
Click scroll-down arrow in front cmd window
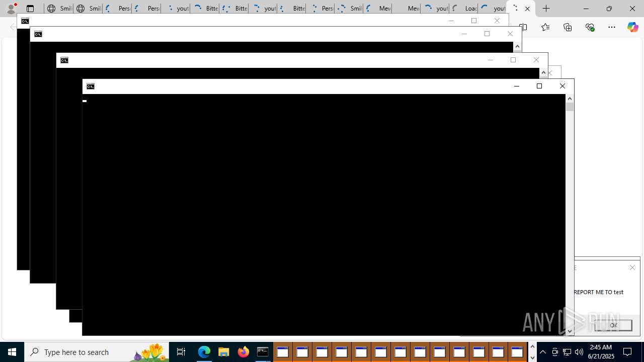(x=570, y=331)
